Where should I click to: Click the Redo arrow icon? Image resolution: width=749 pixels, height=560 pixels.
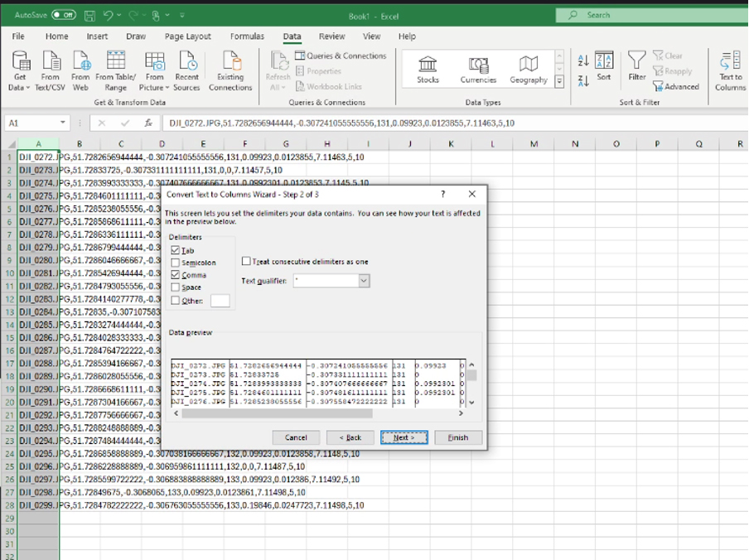point(134,15)
